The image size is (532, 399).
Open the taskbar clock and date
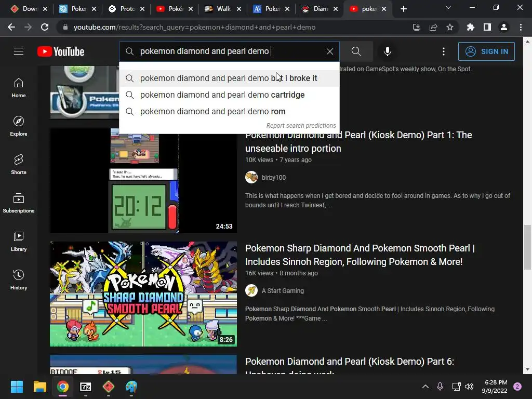click(x=495, y=387)
